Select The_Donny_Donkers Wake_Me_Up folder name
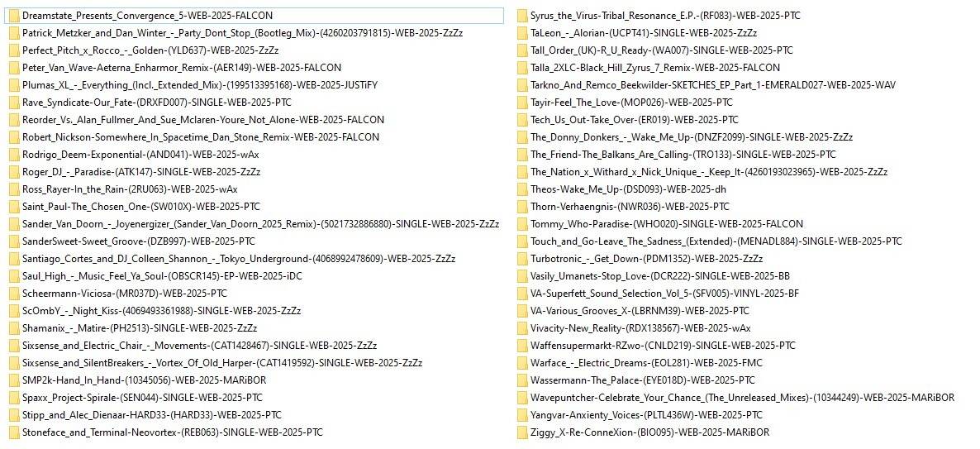This screenshot has width=980, height=449. (x=692, y=137)
